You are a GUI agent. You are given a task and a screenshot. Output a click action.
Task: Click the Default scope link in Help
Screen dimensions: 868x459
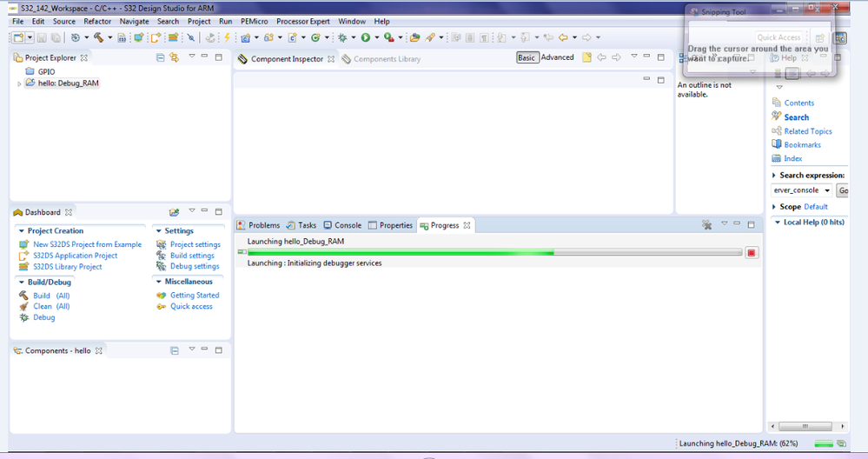pyautogui.click(x=815, y=207)
